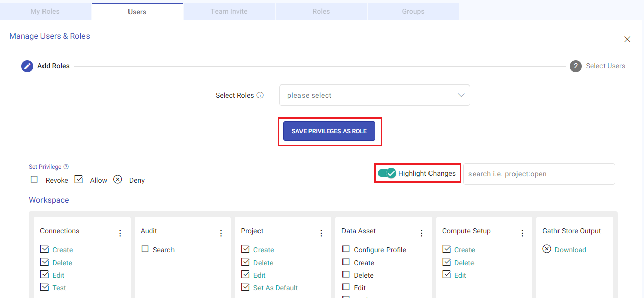Close the Manage Users & Roles panel

[x=627, y=39]
